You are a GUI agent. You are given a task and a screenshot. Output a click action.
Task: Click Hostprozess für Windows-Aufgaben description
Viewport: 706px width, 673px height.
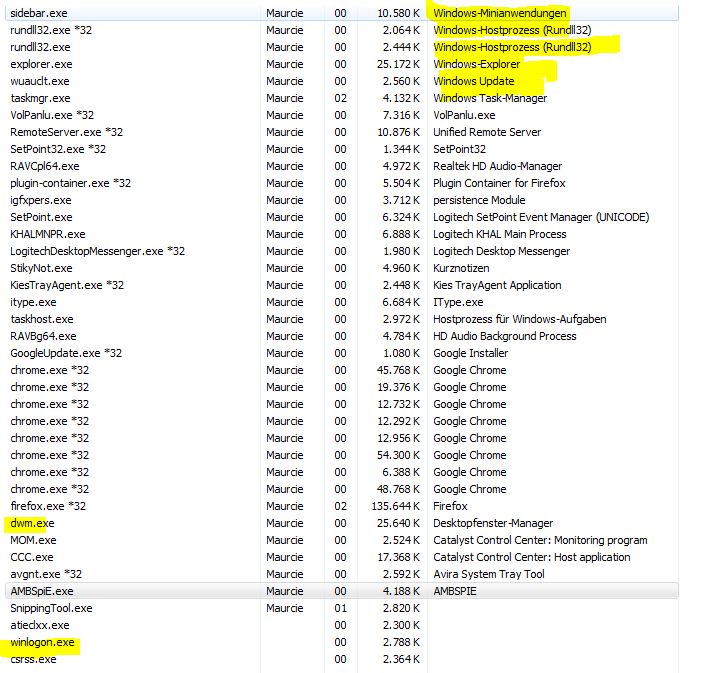point(520,320)
